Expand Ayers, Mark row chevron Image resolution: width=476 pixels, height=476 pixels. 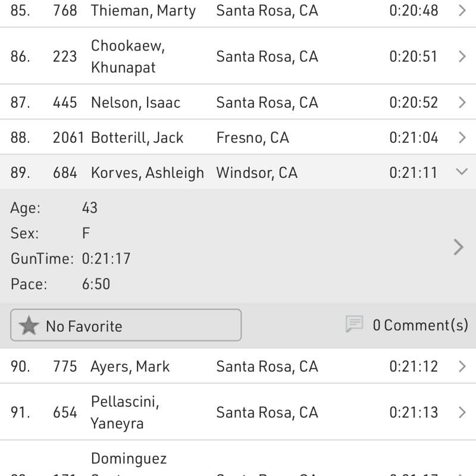pos(462,367)
